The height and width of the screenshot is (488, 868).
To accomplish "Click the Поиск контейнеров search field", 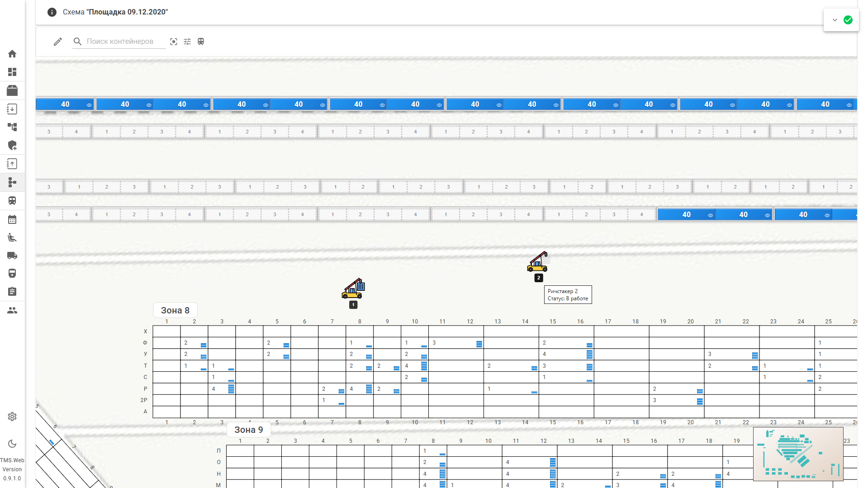I will point(120,42).
